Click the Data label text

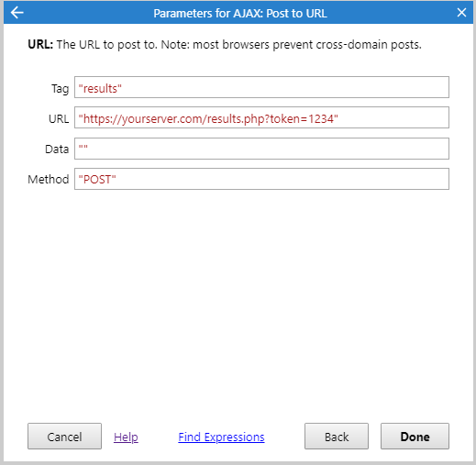click(57, 149)
